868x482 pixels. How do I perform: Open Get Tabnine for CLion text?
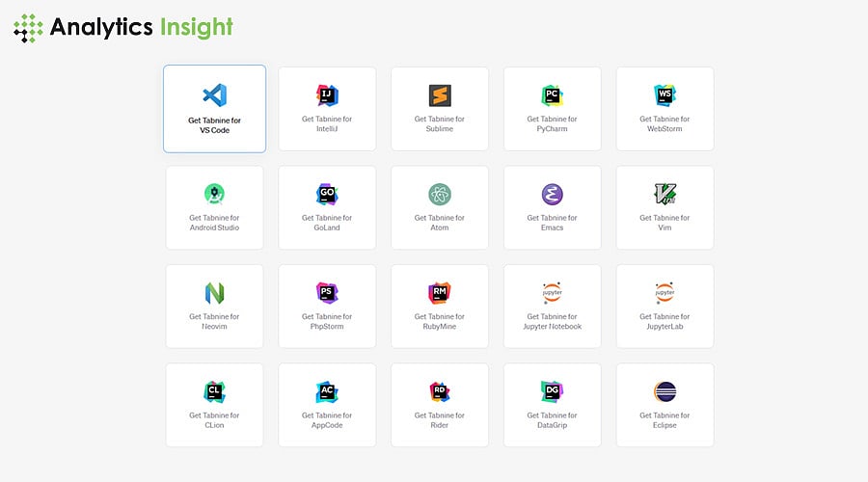214,420
